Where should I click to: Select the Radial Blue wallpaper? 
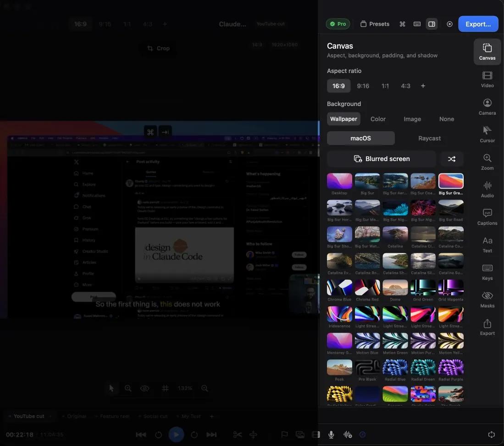tap(395, 368)
